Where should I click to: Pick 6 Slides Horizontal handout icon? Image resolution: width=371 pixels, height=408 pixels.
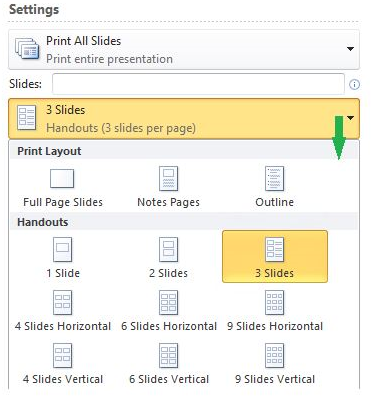coord(168,303)
